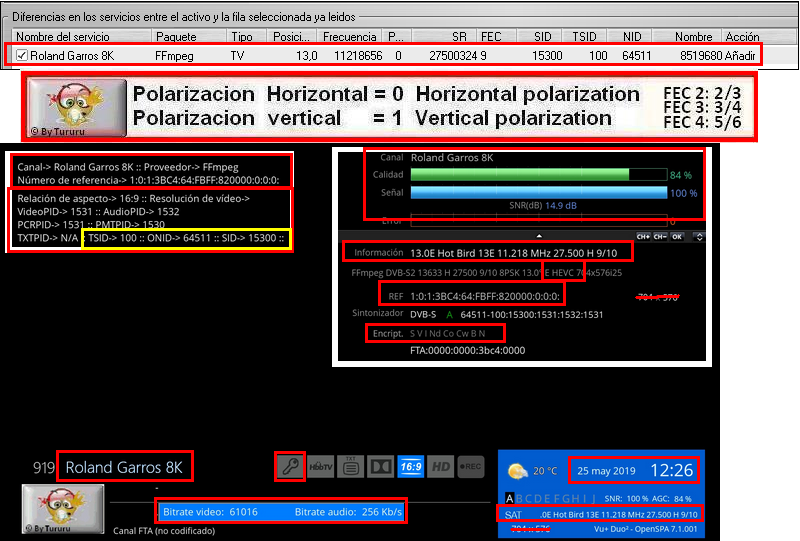
Task: Click 'VideoPID-> 1531 :: AudioPID-> 1532' line
Action: (x=98, y=211)
